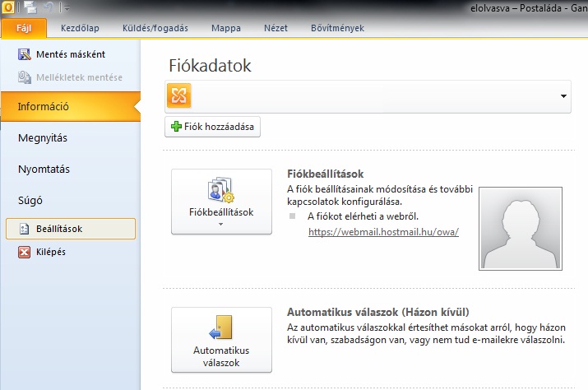The height and width of the screenshot is (390, 588).
Task: Open the Automatikus válaszok button label
Action: [x=221, y=356]
